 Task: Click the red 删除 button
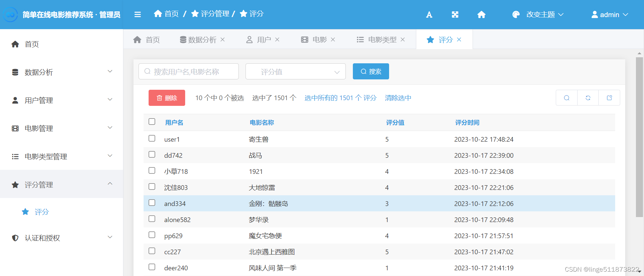(167, 98)
